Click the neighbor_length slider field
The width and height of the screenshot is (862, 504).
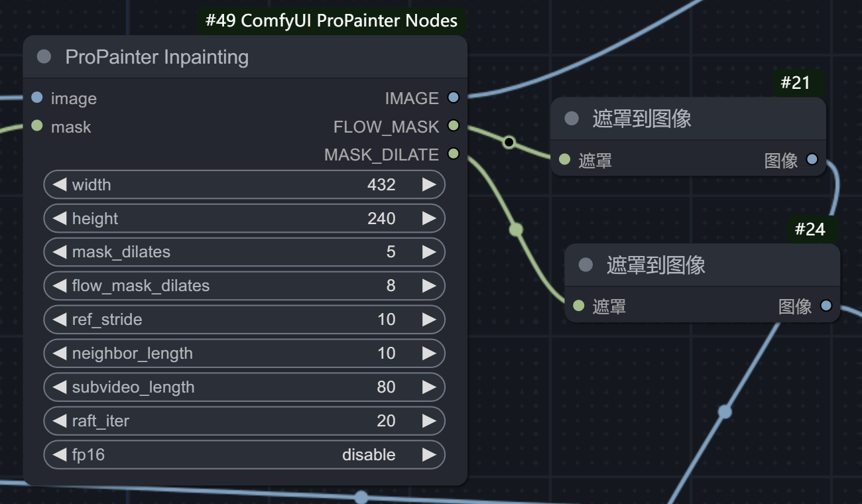tap(244, 353)
